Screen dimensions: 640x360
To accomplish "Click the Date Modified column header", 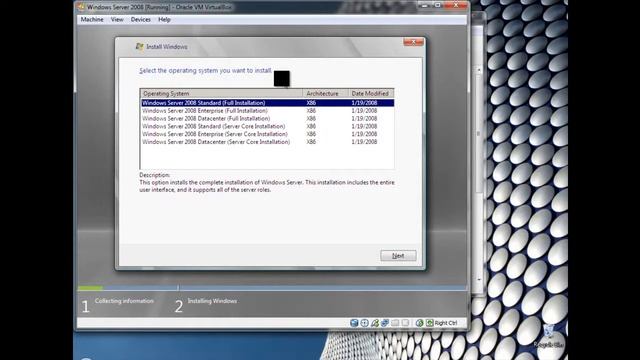I will tap(371, 93).
